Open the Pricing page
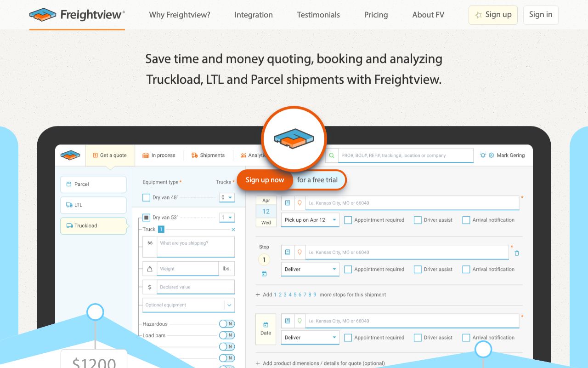 376,15
